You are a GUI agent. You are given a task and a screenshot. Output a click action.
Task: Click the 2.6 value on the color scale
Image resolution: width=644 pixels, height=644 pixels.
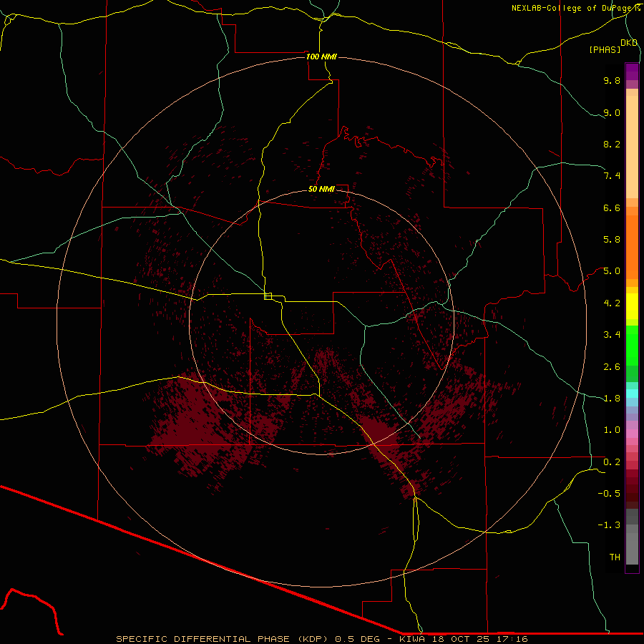point(612,367)
